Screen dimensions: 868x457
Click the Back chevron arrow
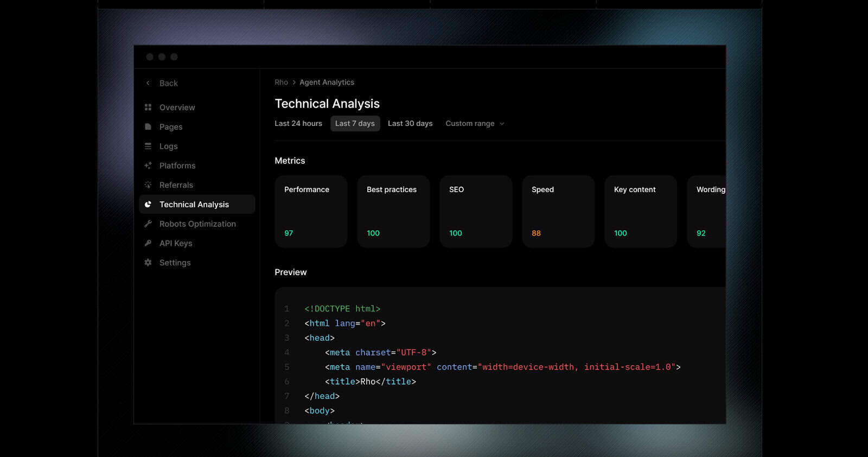tap(148, 83)
